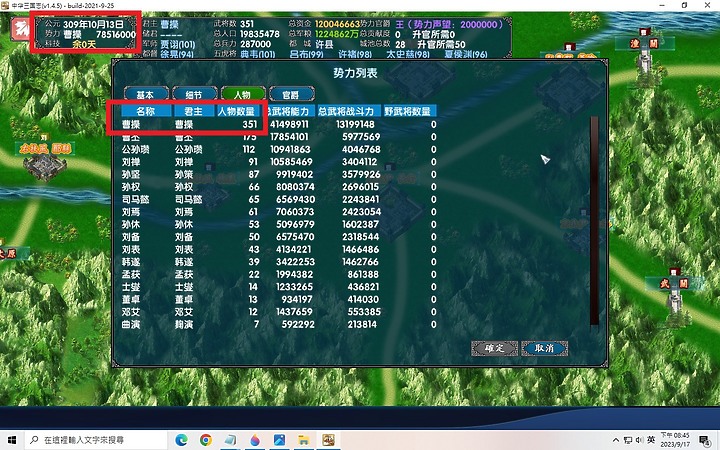Sort by the 总武将战斗力 column header
Screen dimensions: 720x450
349,111
